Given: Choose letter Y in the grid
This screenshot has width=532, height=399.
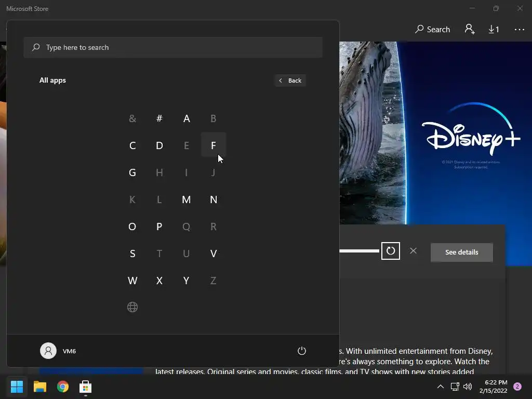Looking at the screenshot, I should [x=187, y=281].
